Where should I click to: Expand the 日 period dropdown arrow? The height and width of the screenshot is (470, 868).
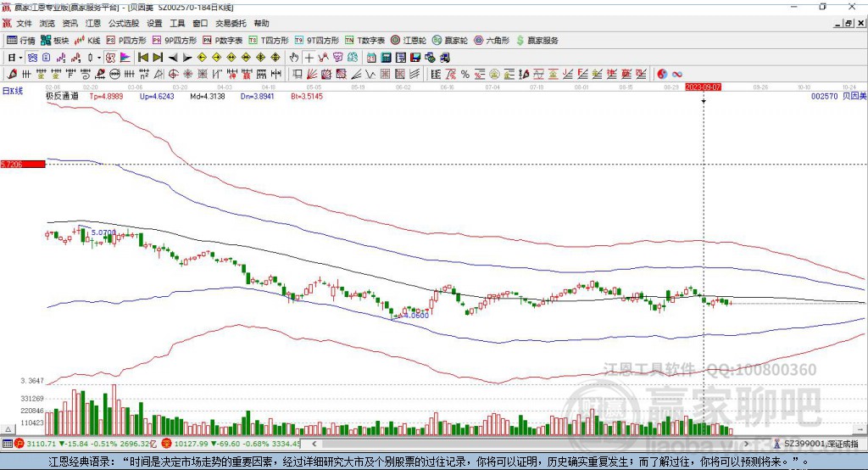click(20, 57)
